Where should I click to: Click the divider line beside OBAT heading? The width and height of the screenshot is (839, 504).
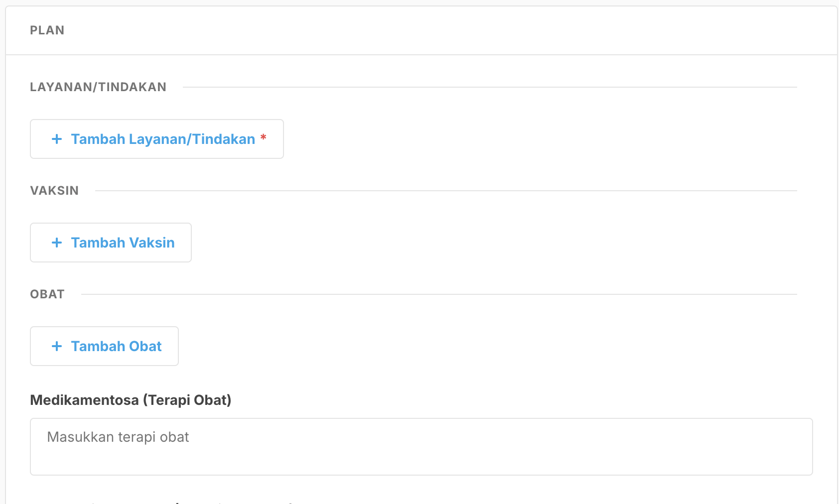[x=438, y=294]
